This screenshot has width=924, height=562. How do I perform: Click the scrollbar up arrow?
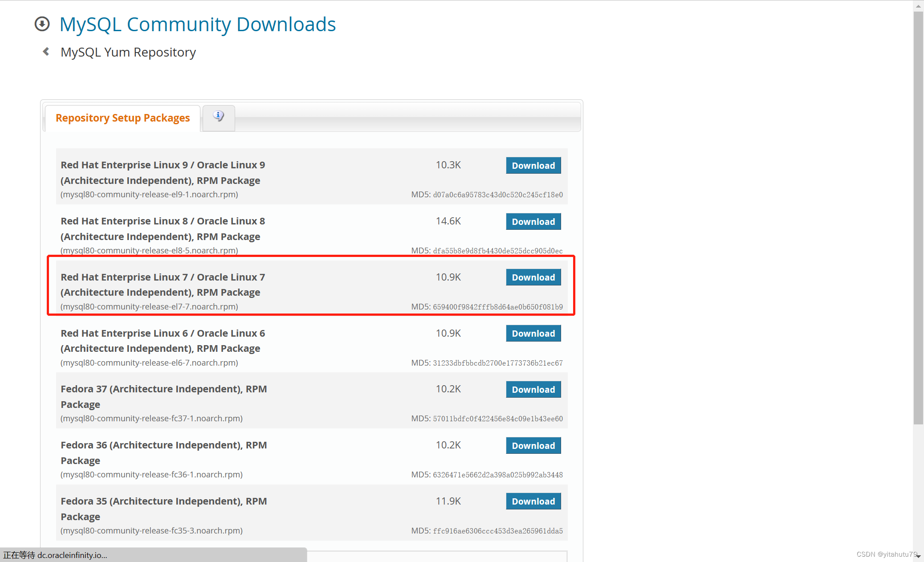coord(918,6)
